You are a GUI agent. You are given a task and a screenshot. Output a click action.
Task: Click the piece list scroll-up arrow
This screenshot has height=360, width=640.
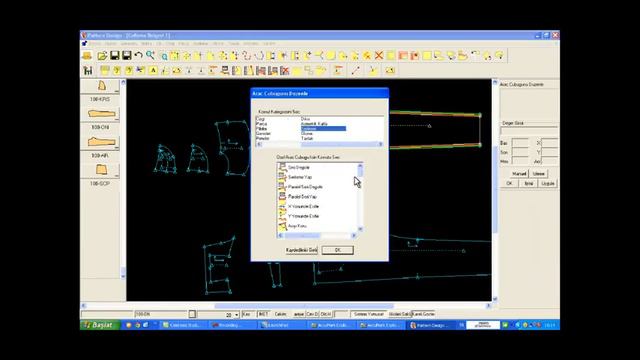pos(123,82)
